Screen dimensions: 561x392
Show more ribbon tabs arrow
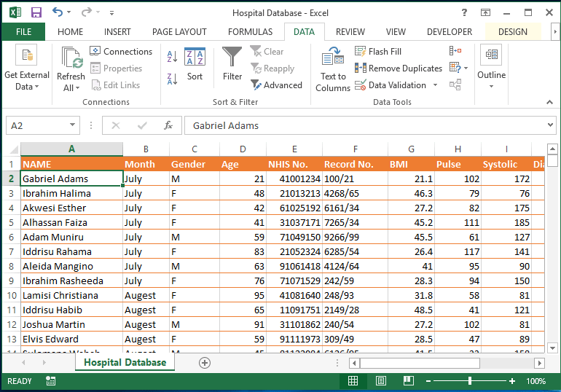tap(555, 32)
